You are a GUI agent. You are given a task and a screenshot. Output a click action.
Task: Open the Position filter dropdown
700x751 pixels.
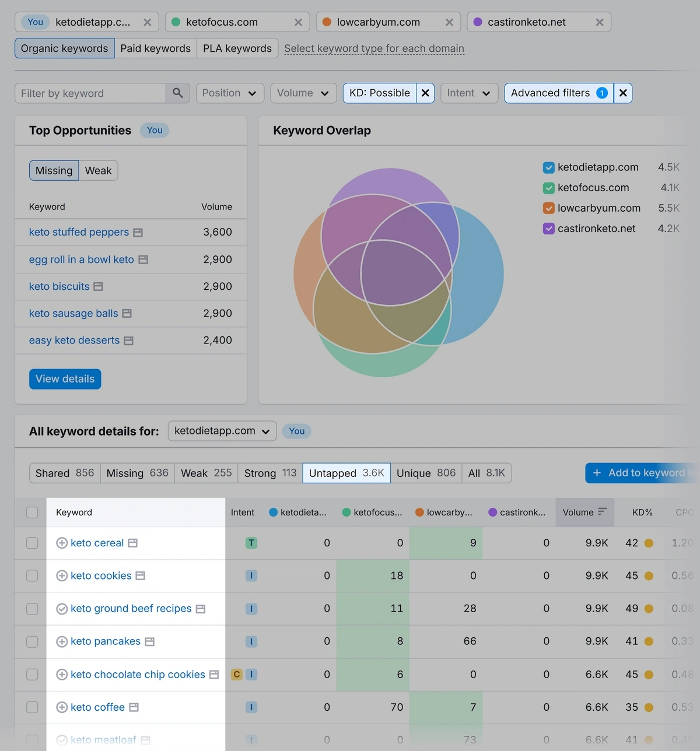tap(230, 93)
